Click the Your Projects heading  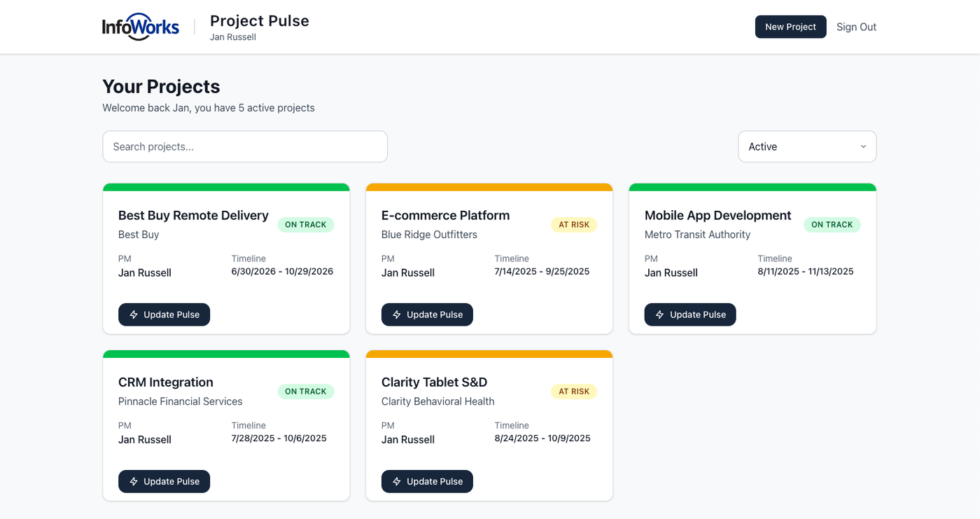(x=161, y=86)
